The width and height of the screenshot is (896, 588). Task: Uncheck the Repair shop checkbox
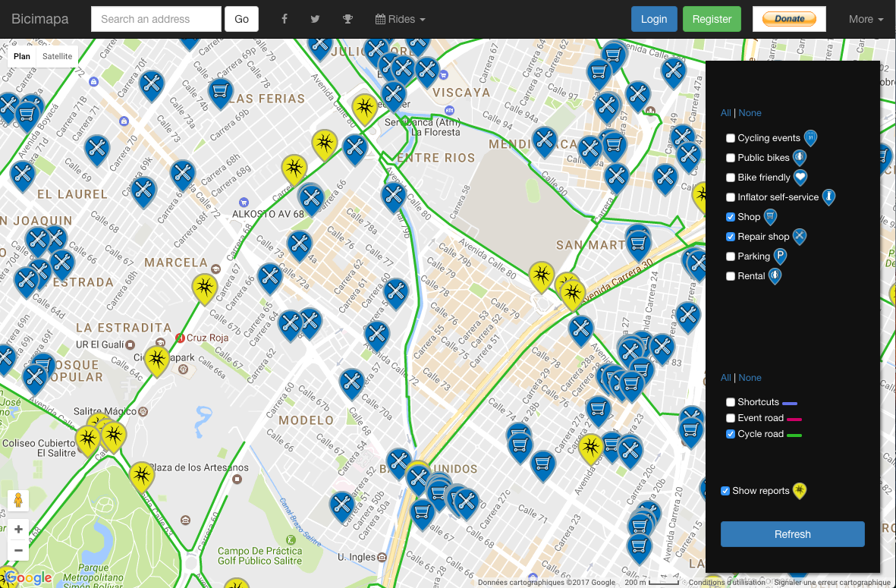[731, 237]
